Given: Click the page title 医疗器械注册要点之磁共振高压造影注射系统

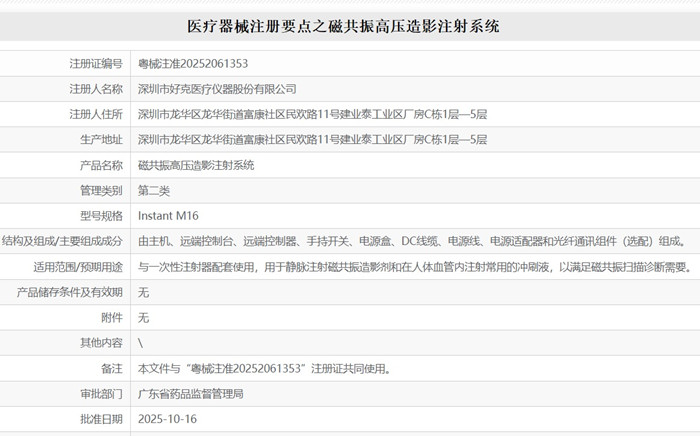Looking at the screenshot, I should pyautogui.click(x=343, y=26).
